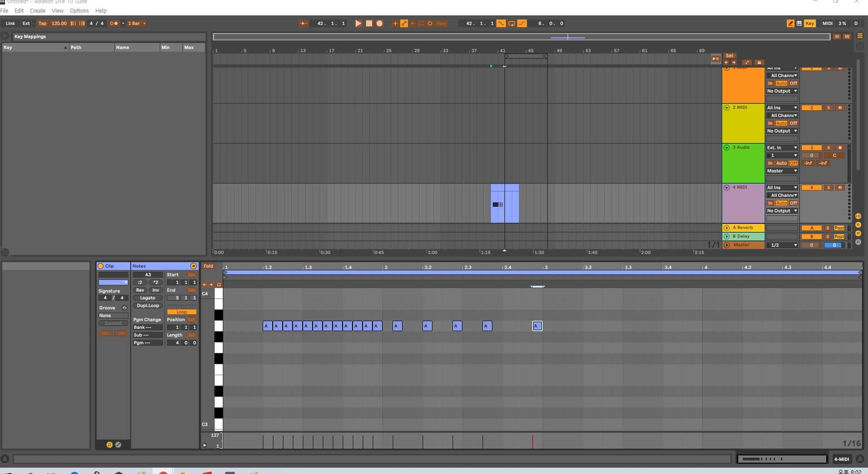Click the 3 Audio pan control
This screenshot has width=868, height=474.
click(834, 156)
